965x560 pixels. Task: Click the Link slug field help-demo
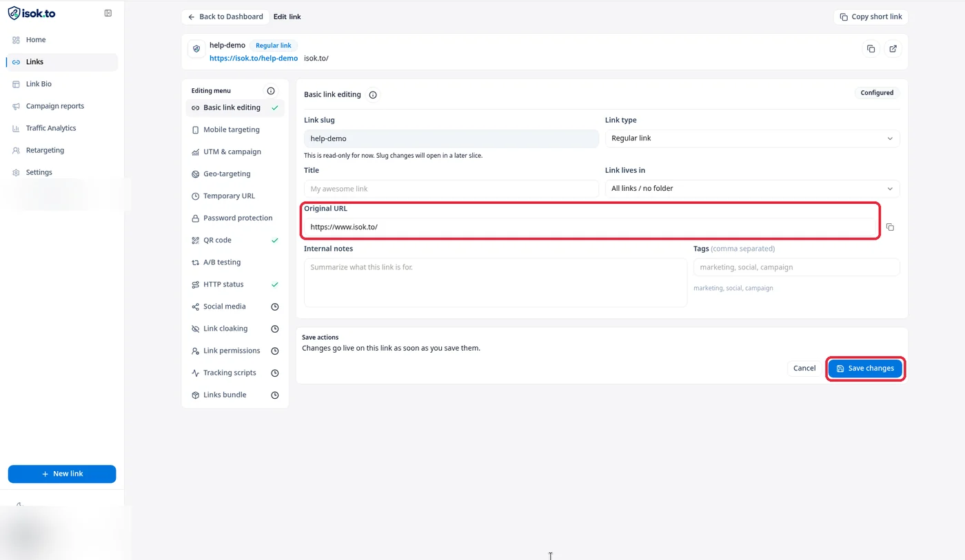point(451,138)
